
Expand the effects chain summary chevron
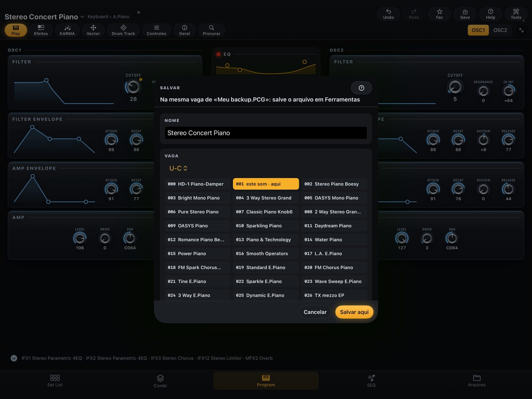point(14,358)
